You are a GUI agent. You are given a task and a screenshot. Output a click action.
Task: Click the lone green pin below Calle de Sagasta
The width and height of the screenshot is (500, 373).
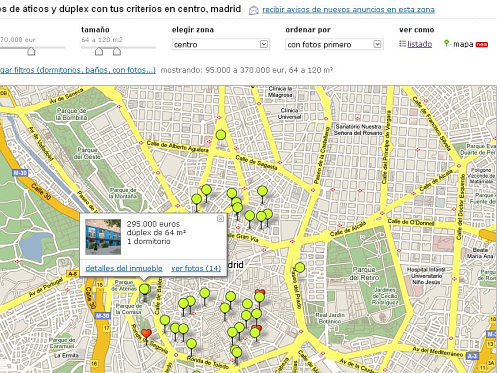click(x=262, y=191)
